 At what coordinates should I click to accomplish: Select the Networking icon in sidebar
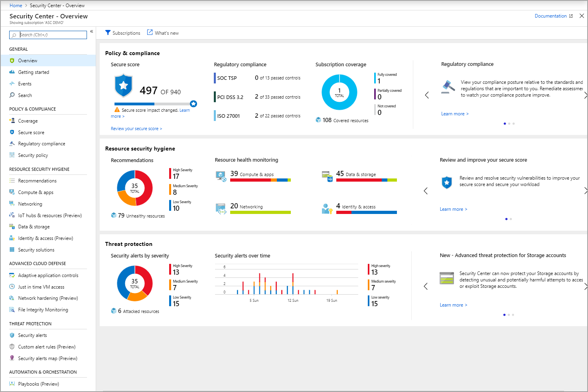(12, 204)
